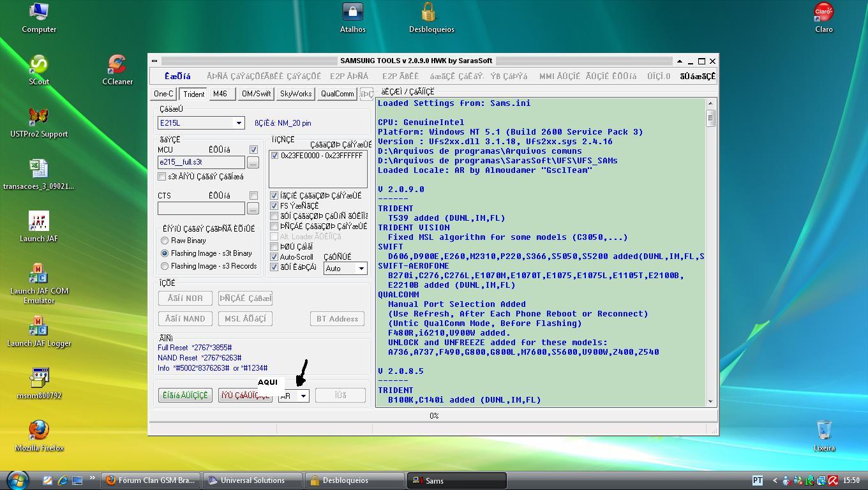Click the PT language indicator
This screenshot has width=868, height=490.
(x=758, y=480)
